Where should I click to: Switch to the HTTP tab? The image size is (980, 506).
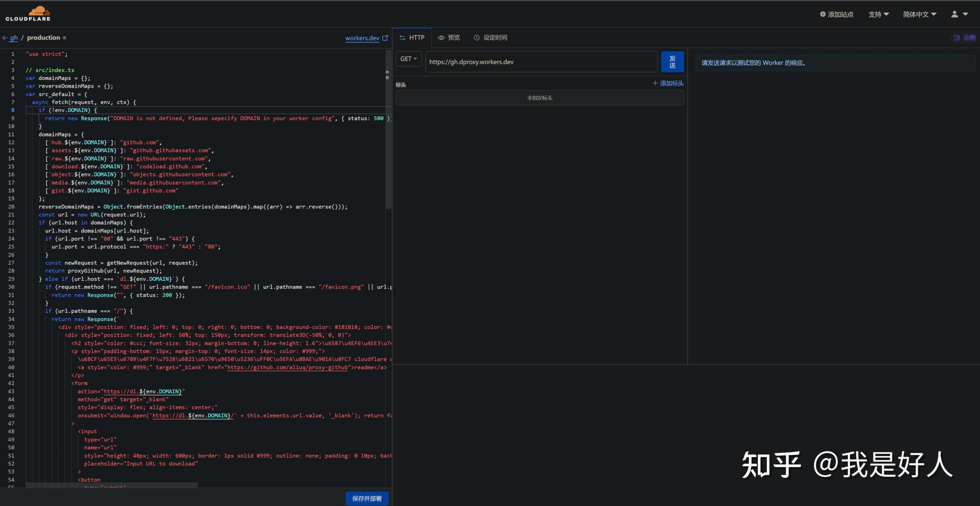click(412, 38)
